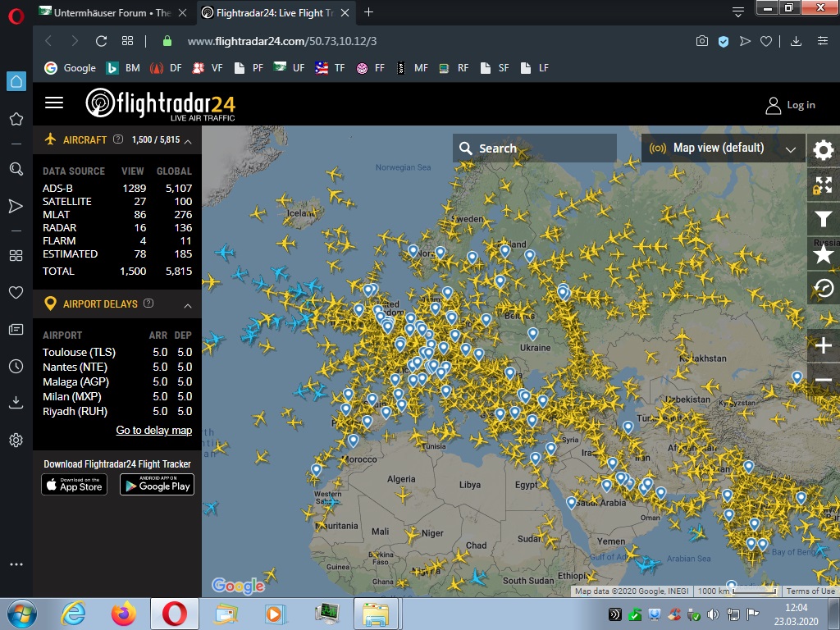The width and height of the screenshot is (840, 630).
Task: Click the Log in button
Action: 791,105
